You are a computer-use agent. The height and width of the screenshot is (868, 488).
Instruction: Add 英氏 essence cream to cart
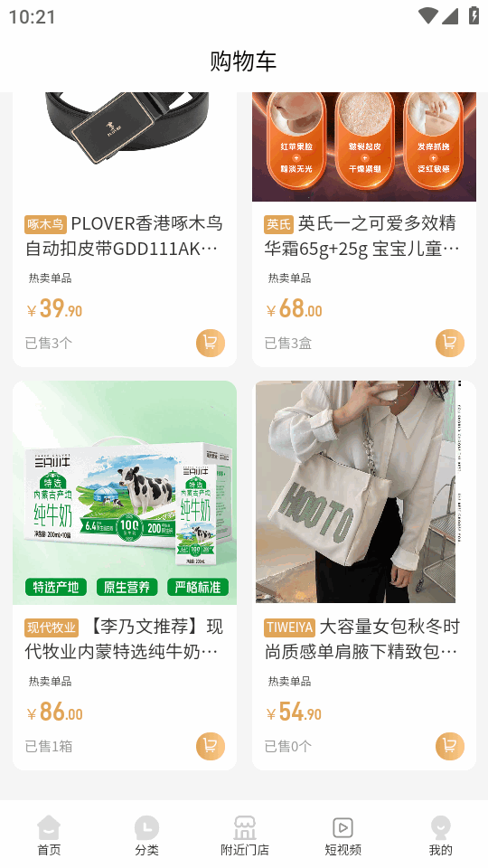450,343
